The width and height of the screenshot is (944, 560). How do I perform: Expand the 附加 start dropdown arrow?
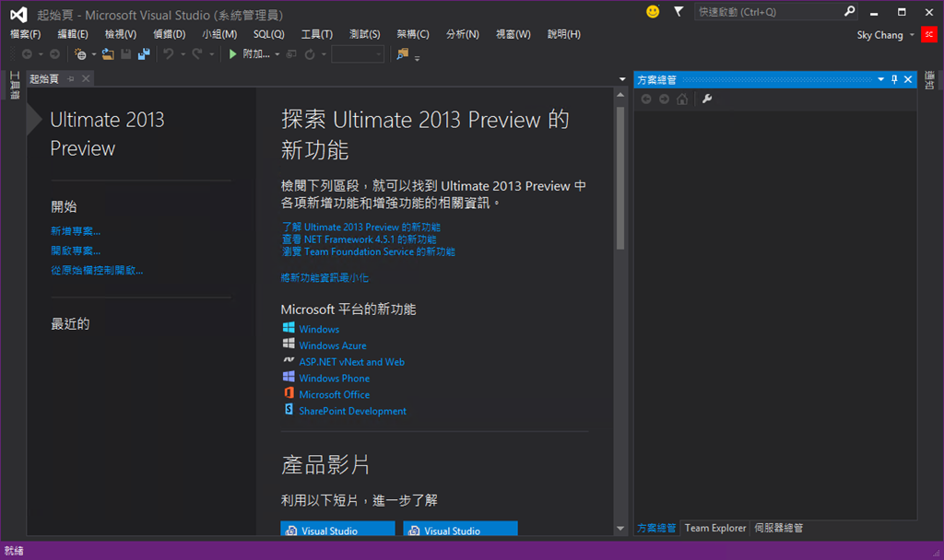pos(277,54)
